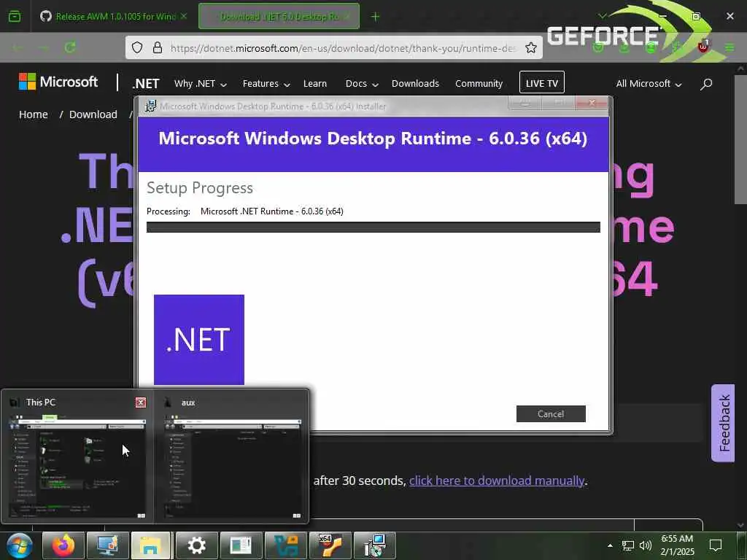Go to Home breadcrumb link

[x=34, y=114]
